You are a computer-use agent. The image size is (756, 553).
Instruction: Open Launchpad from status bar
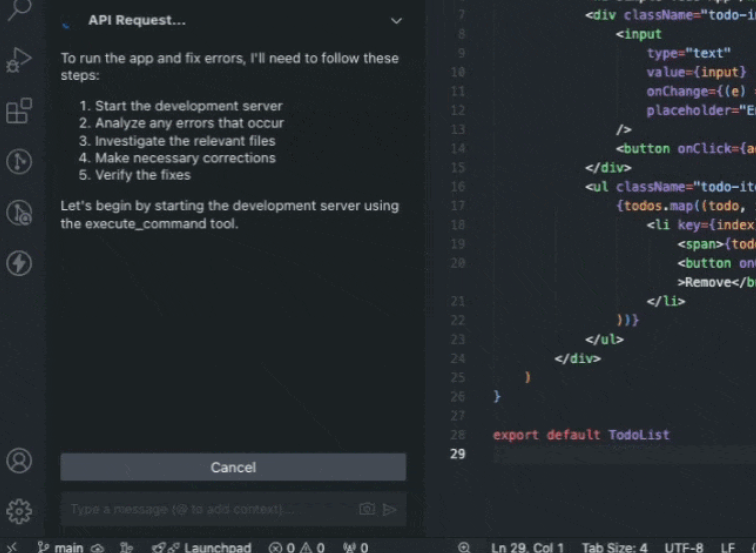(202, 547)
